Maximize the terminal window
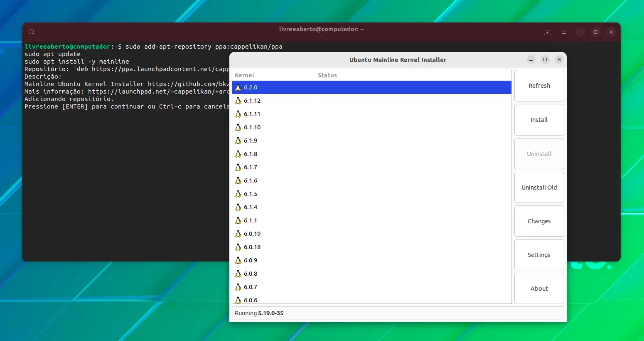This screenshot has width=644, height=341. pos(596,32)
